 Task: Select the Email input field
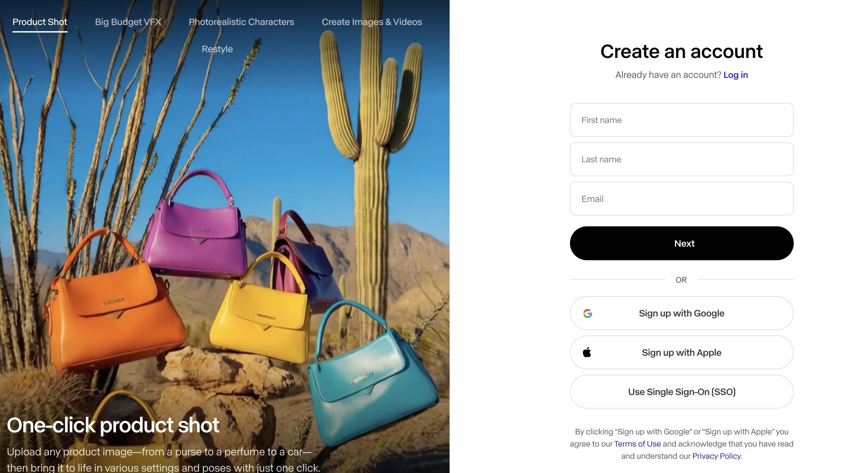[682, 199]
